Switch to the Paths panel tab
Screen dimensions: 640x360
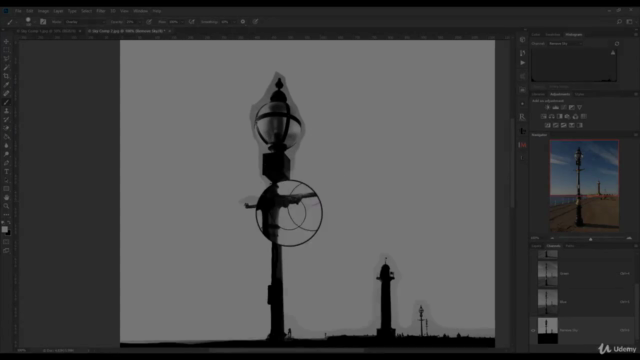click(x=569, y=246)
